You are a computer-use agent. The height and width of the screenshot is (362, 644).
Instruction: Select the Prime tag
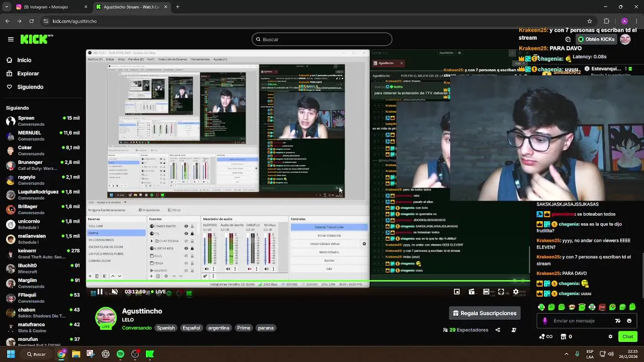click(244, 328)
